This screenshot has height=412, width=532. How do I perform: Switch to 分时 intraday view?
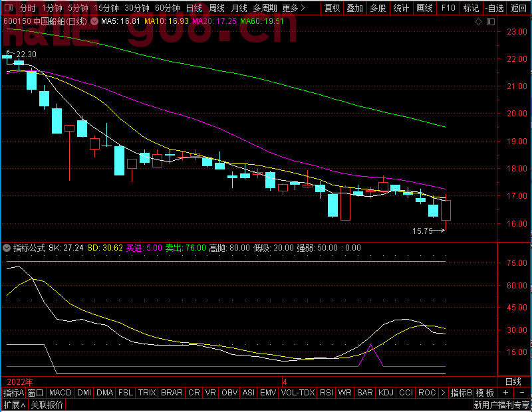[27, 8]
